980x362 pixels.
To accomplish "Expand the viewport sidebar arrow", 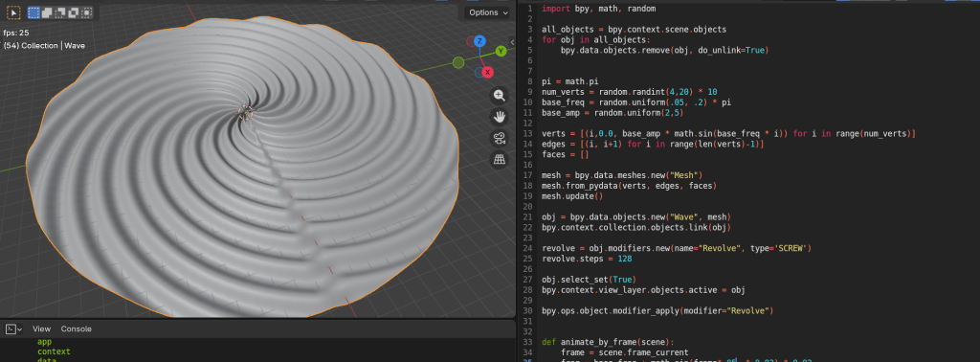I will point(513,42).
